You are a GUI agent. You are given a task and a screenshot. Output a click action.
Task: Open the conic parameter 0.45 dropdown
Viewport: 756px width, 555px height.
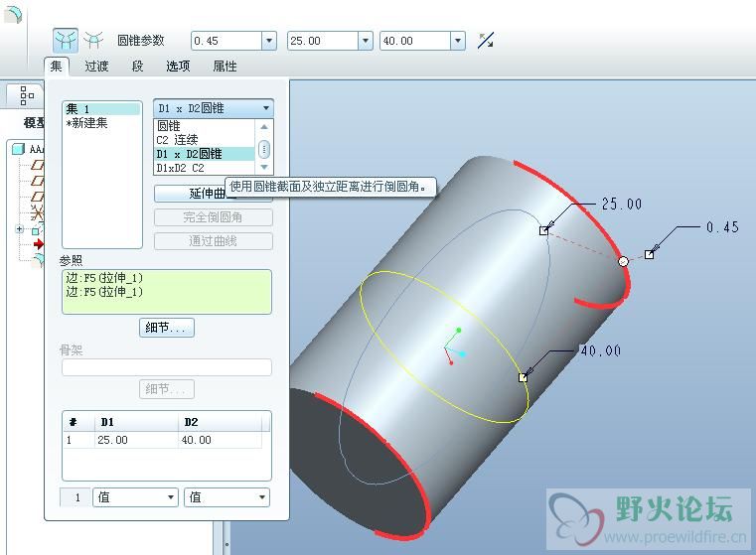pos(269,41)
